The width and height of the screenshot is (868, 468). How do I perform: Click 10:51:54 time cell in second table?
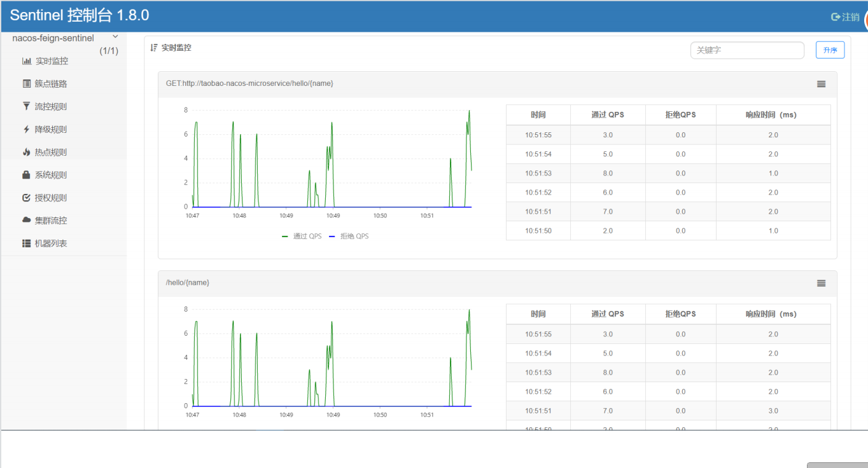[x=538, y=353]
